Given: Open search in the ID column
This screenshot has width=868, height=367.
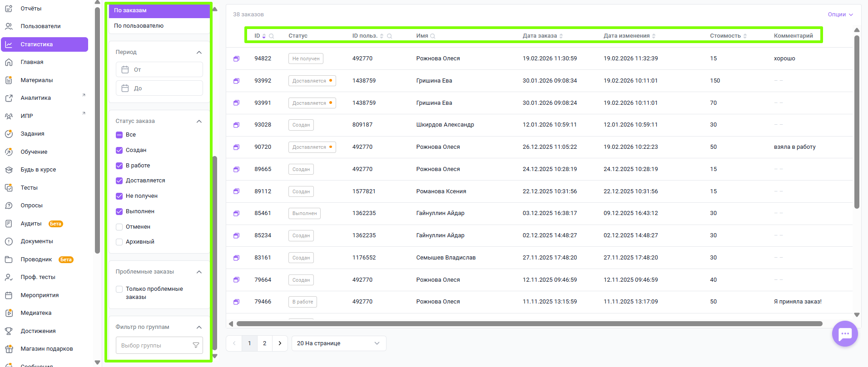Looking at the screenshot, I should [x=271, y=36].
